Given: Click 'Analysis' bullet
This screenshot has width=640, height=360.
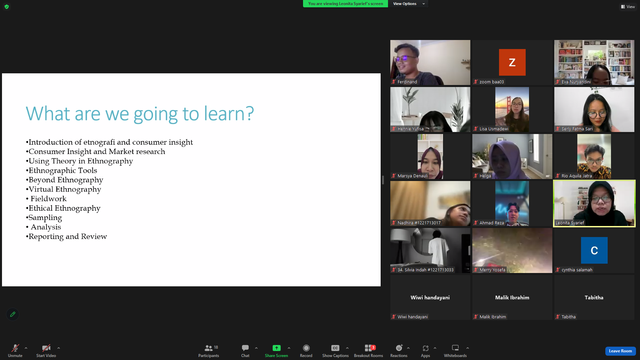Looking at the screenshot, I should click(x=46, y=227).
